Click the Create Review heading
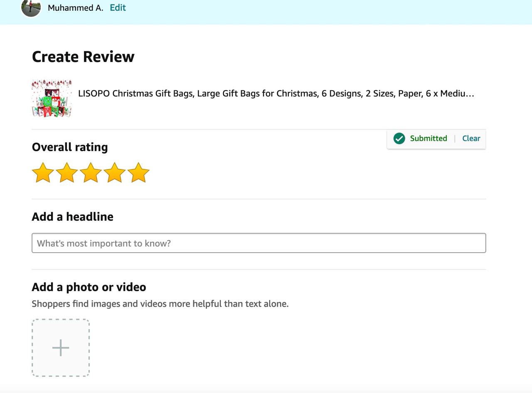532x393 pixels. 83,56
